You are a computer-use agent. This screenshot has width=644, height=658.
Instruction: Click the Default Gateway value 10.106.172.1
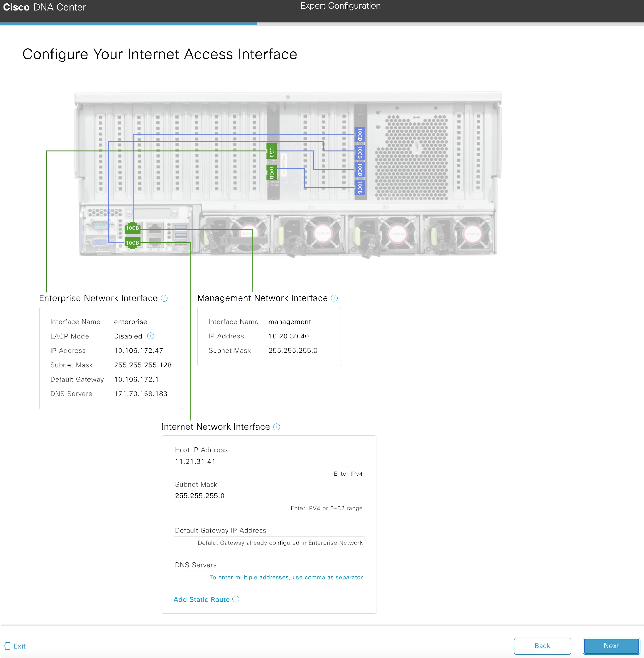tap(136, 379)
